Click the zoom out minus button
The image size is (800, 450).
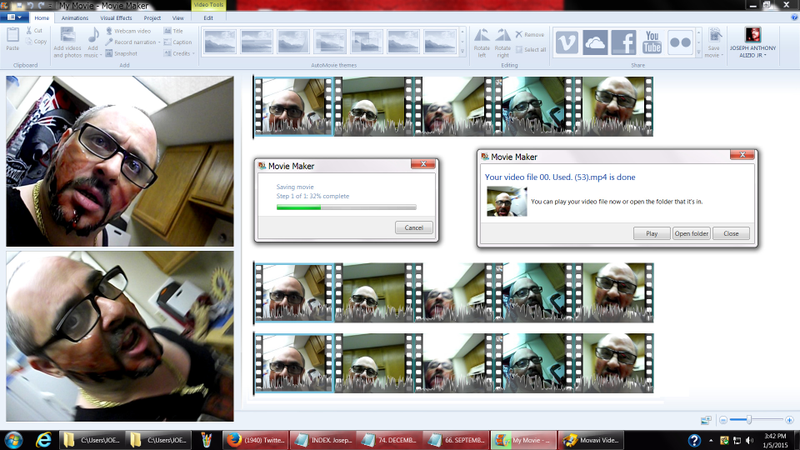723,420
